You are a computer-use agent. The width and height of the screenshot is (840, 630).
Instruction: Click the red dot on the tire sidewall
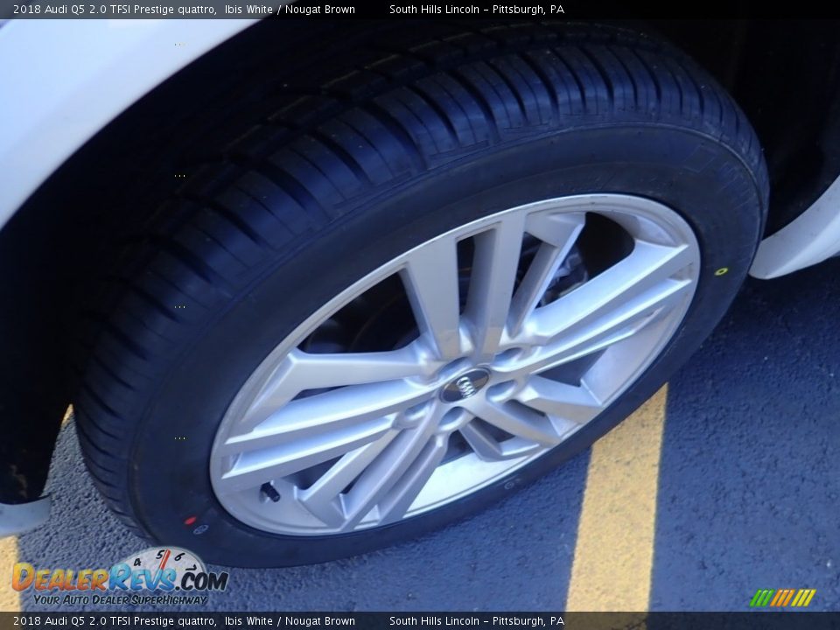189,521
